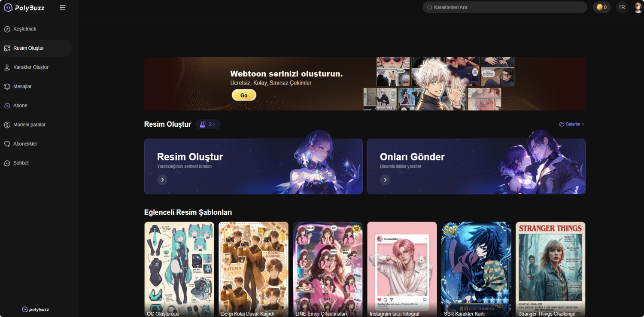Select the OC Oluşturucu template
Image resolution: width=644 pixels, height=317 pixels.
pos(179,269)
